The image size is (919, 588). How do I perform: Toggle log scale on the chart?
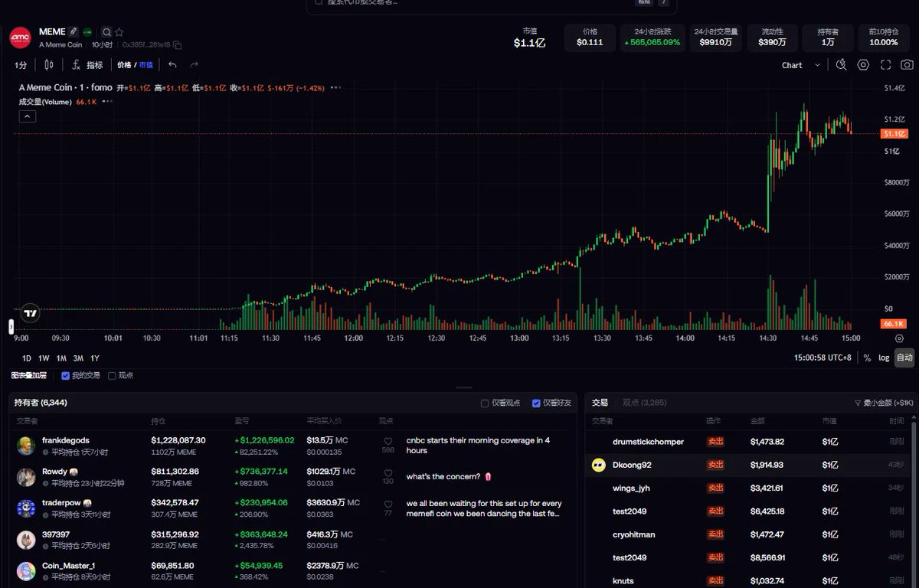coord(884,358)
